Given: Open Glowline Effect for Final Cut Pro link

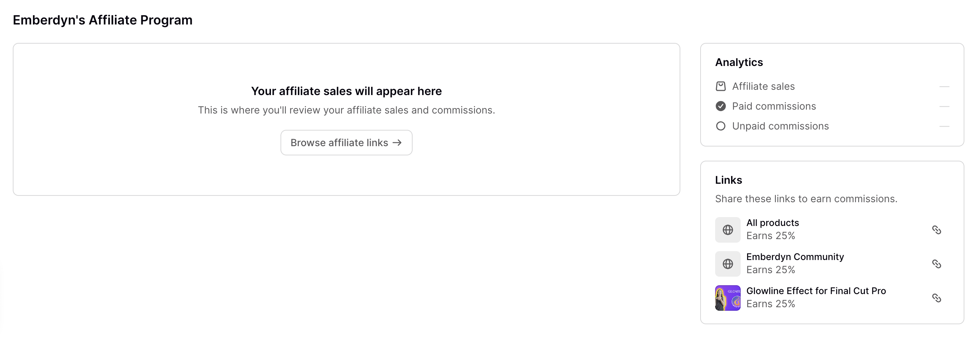Looking at the screenshot, I should click(816, 291).
